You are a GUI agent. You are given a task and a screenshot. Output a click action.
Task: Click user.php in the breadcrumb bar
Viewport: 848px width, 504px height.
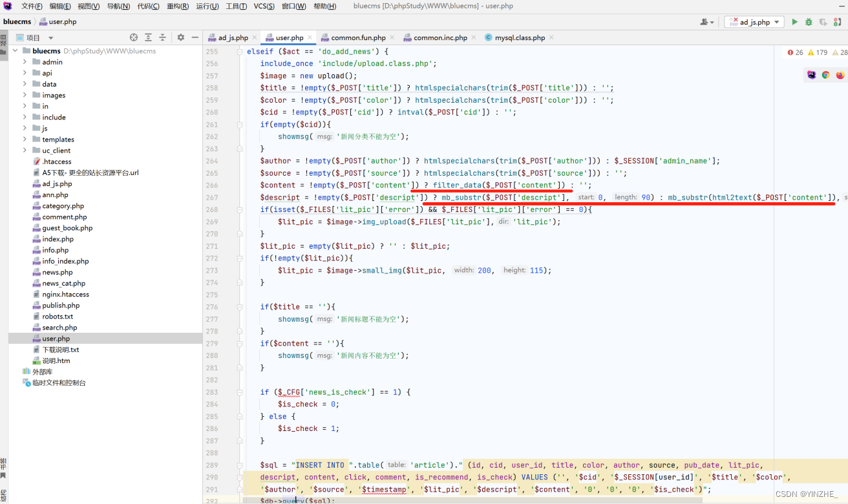[x=58, y=22]
